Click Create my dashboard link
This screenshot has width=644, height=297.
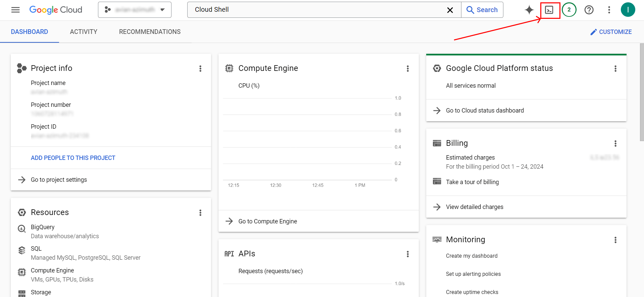[472, 256]
